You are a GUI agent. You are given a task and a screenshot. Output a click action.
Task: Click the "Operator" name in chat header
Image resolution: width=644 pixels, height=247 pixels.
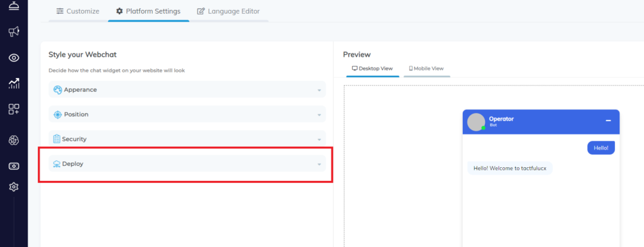click(x=501, y=119)
